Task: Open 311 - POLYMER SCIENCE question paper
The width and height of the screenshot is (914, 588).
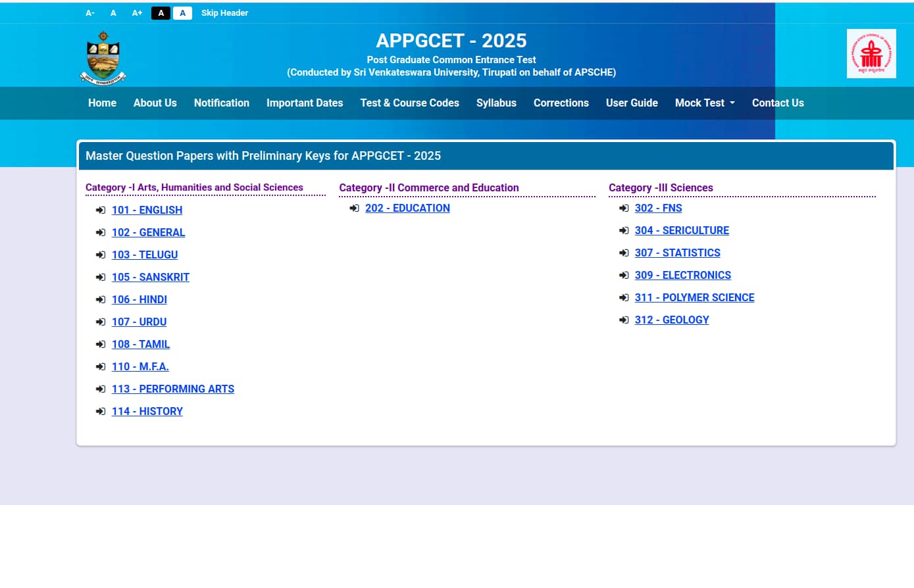Action: click(694, 298)
